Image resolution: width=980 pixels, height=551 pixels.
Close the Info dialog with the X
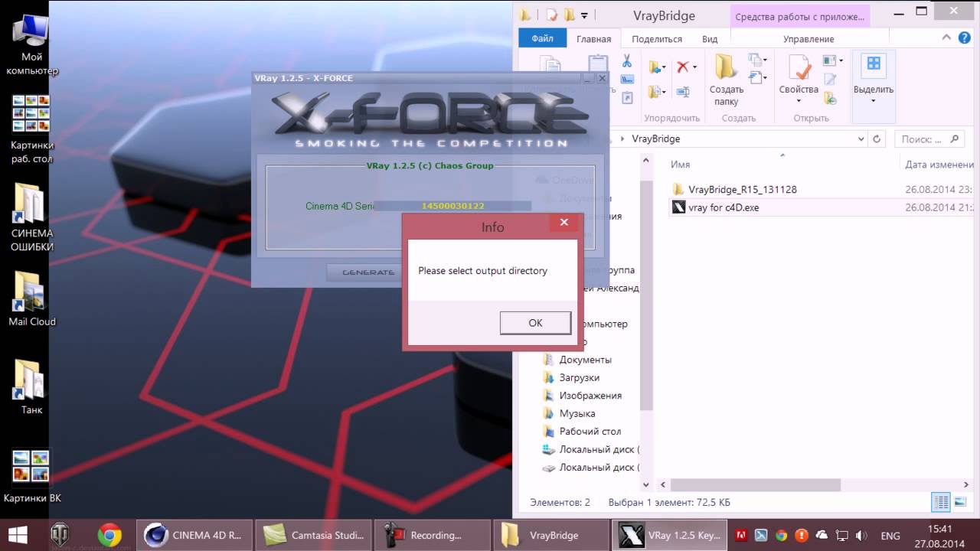(x=564, y=223)
